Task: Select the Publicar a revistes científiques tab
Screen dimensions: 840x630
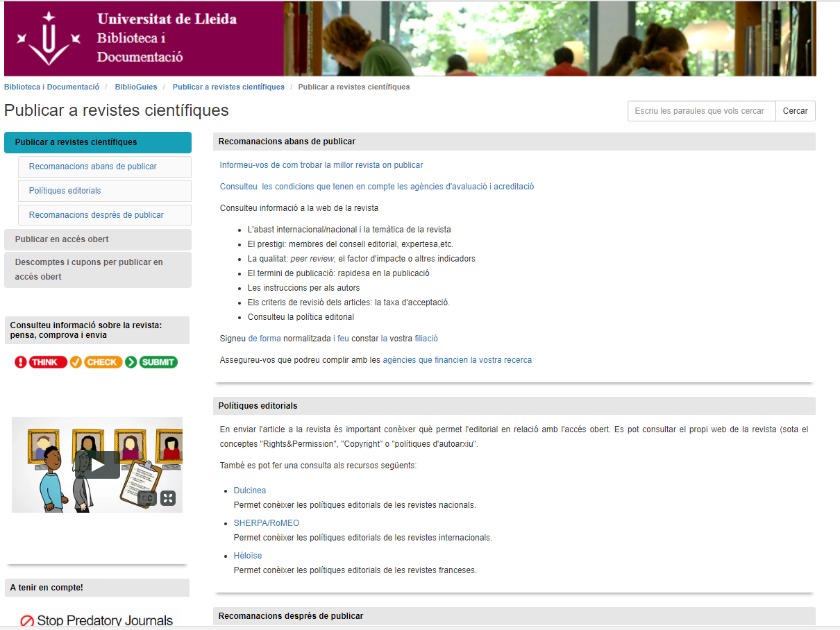Action: click(97, 142)
